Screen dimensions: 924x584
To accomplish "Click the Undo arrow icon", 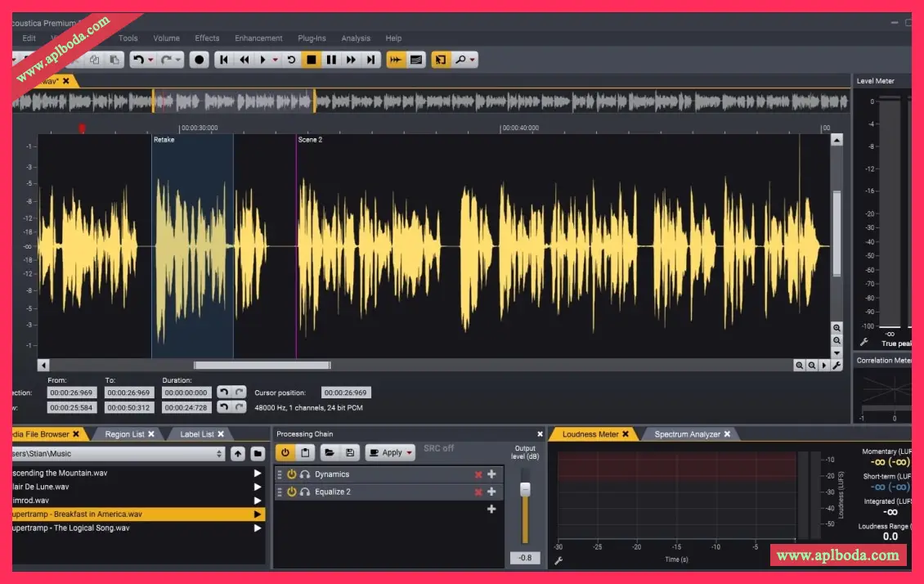I will 138,60.
